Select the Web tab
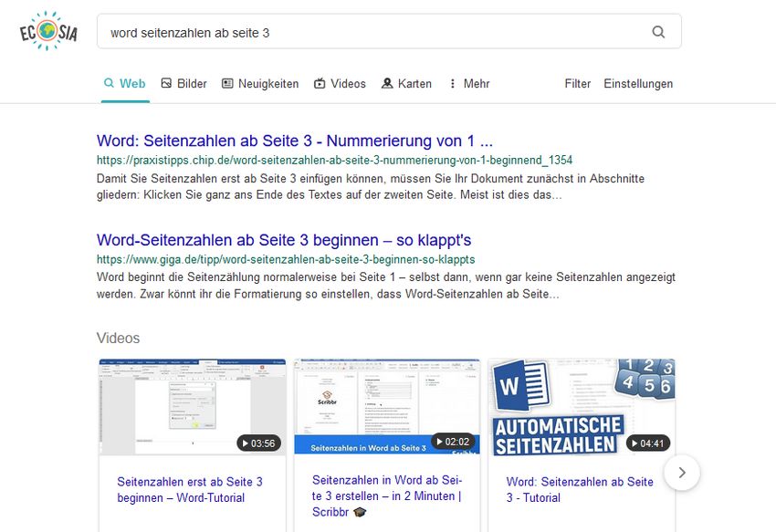The width and height of the screenshot is (776, 532). click(x=124, y=83)
